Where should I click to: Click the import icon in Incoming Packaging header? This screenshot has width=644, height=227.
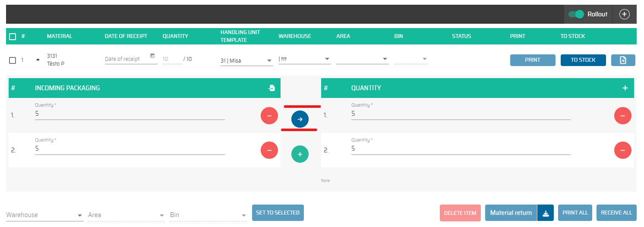click(x=271, y=88)
